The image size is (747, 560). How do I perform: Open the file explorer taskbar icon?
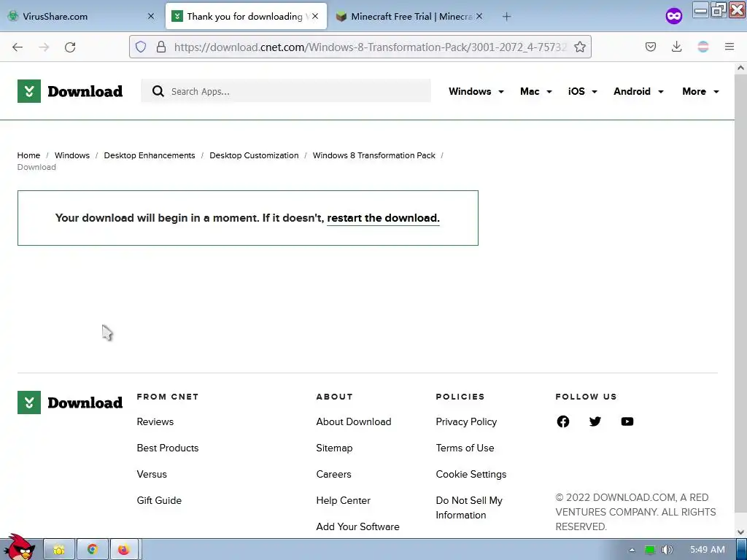(x=59, y=550)
